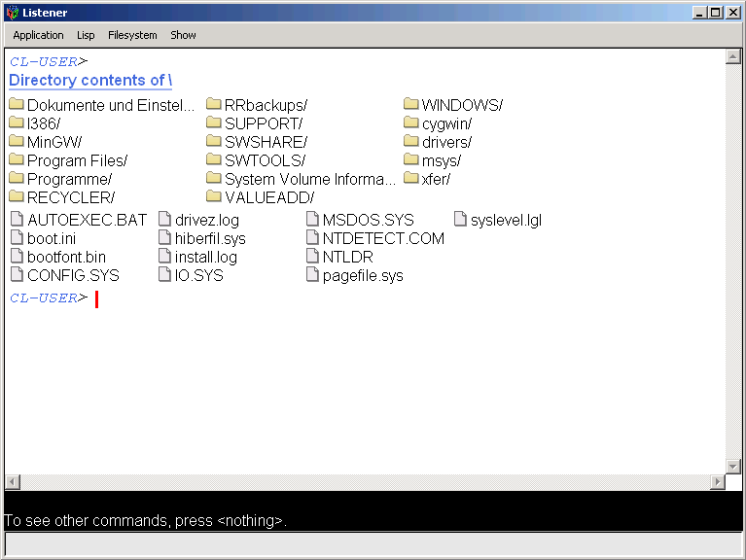Select the 'AUTOEXEC.BAT' file name
This screenshot has width=746, height=560.
pyautogui.click(x=88, y=220)
